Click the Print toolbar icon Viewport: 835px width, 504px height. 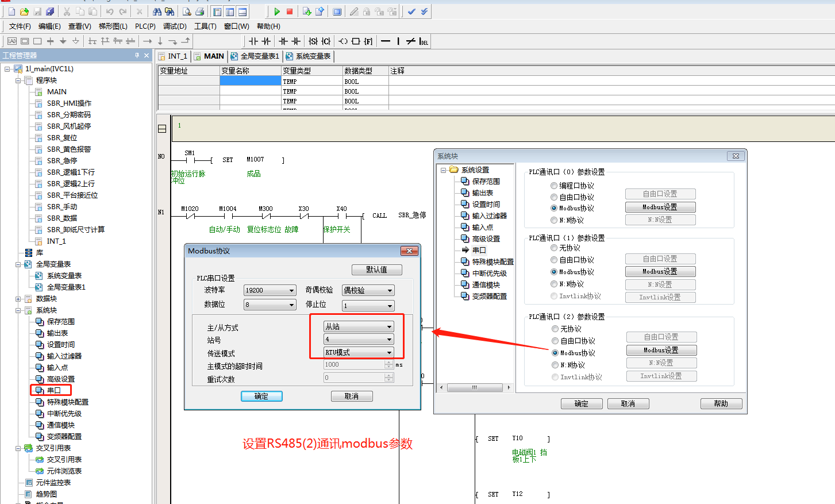tap(199, 11)
